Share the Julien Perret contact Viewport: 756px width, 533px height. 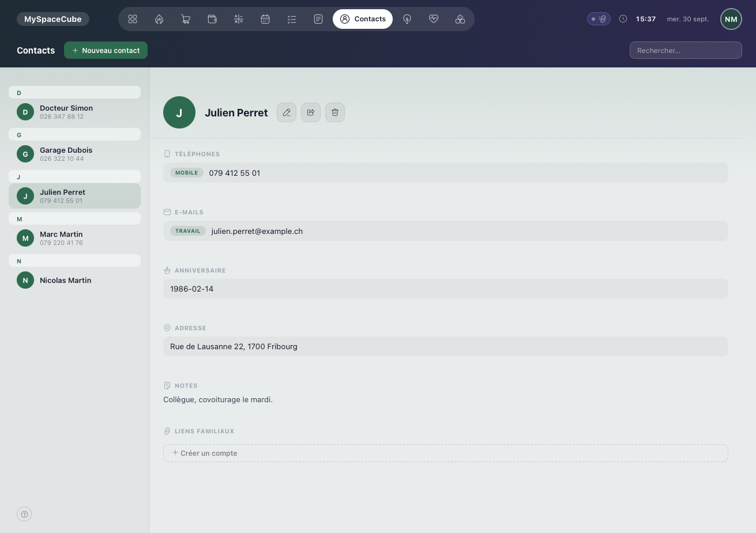pos(311,112)
